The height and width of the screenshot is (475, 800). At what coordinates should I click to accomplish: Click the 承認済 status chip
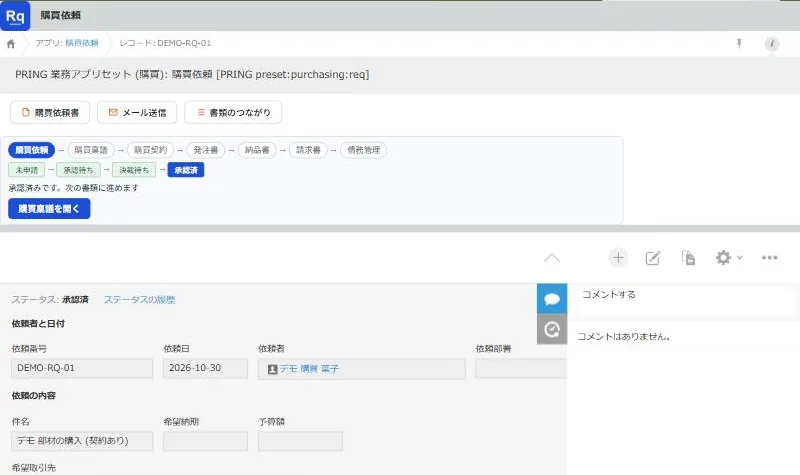pyautogui.click(x=186, y=170)
